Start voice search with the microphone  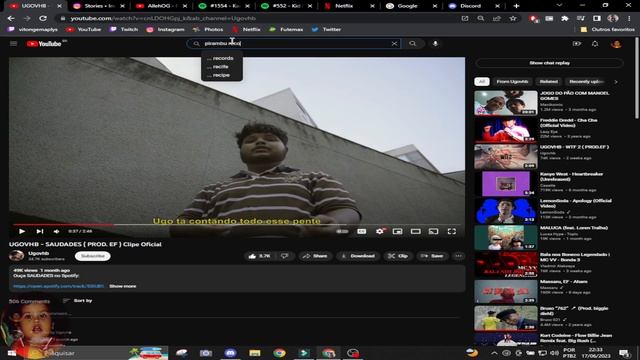click(x=436, y=44)
